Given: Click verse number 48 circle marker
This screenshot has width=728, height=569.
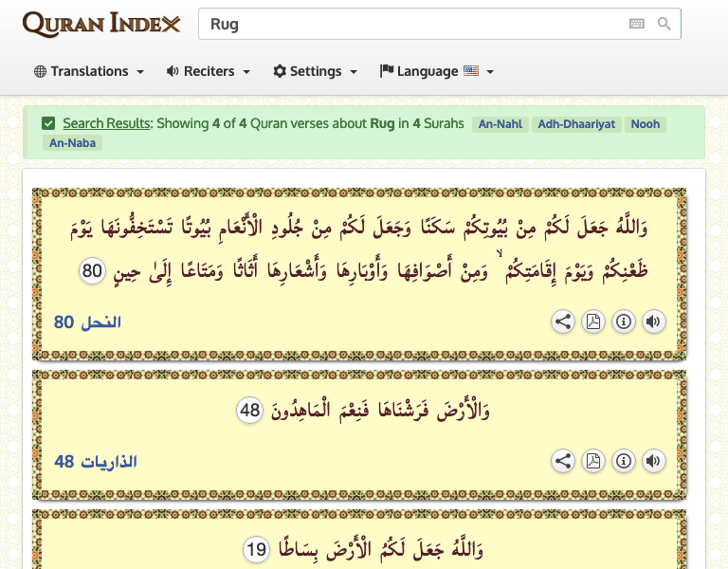Looking at the screenshot, I should 250,410.
